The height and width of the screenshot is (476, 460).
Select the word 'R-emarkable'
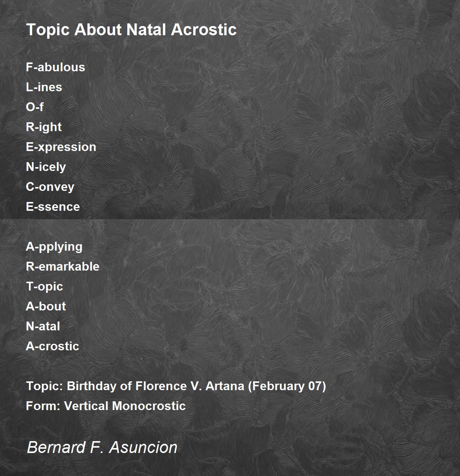pyautogui.click(x=62, y=266)
